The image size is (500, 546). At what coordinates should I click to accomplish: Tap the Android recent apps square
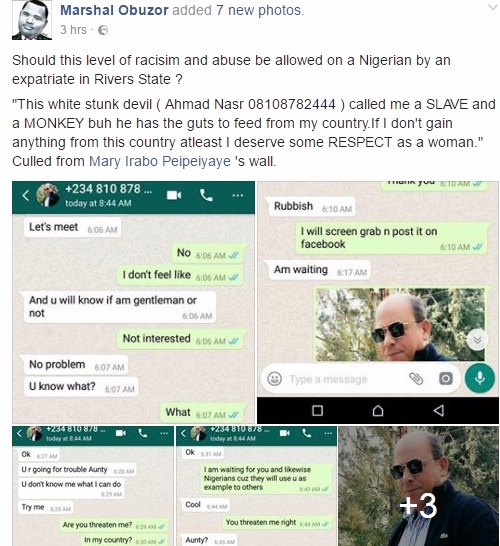pos(317,411)
